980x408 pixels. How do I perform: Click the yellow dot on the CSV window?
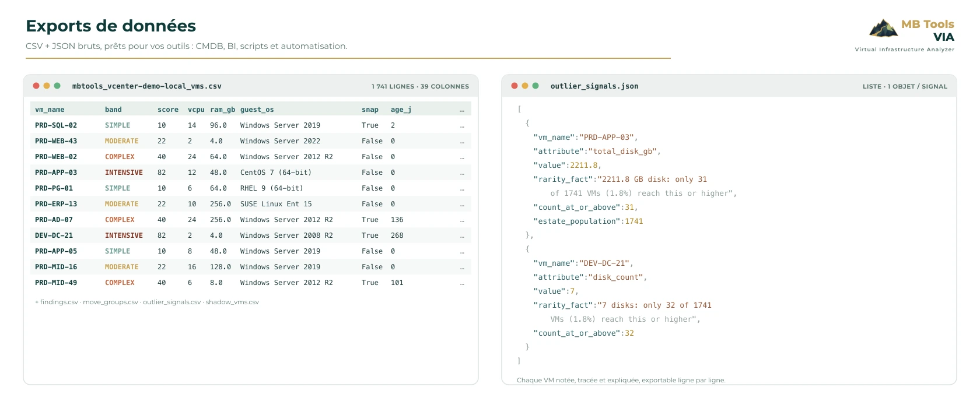coord(47,86)
